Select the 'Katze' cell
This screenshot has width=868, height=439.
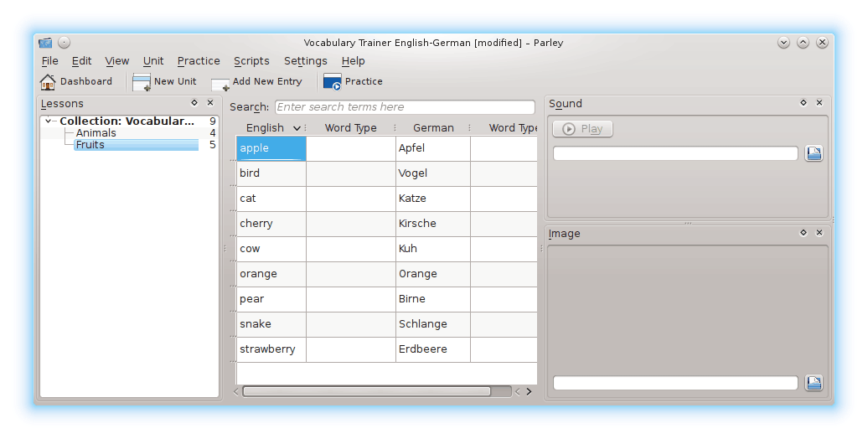[x=433, y=199]
